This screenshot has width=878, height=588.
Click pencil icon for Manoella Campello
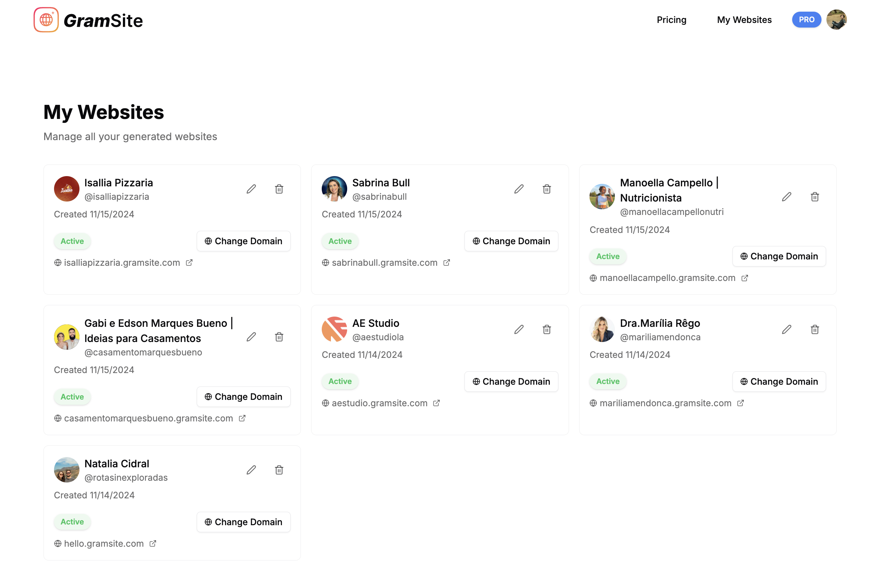coord(787,197)
